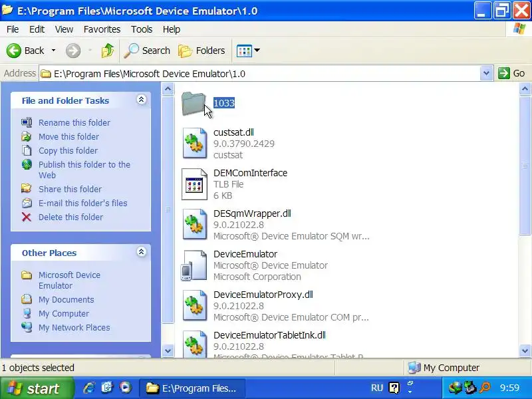Screen dimensions: 532x399
Task: Launch Internet Explorer from Quick Launch
Action: click(x=89, y=388)
